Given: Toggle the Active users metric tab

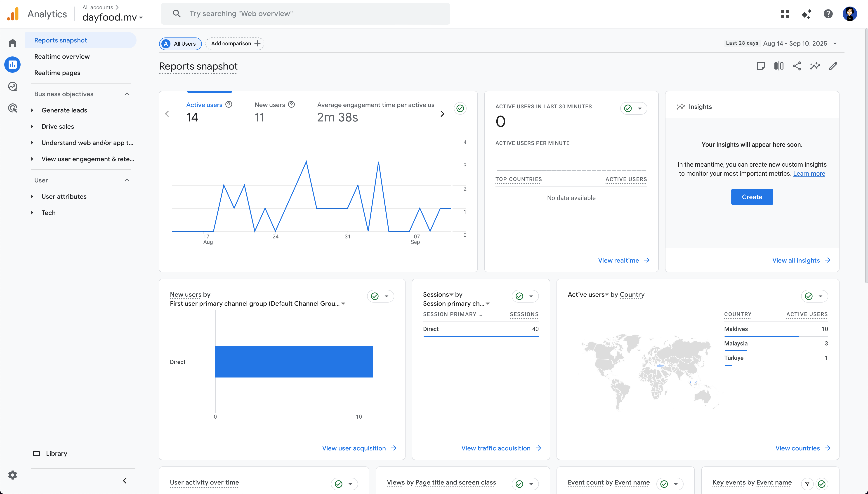Looking at the screenshot, I should [x=204, y=105].
